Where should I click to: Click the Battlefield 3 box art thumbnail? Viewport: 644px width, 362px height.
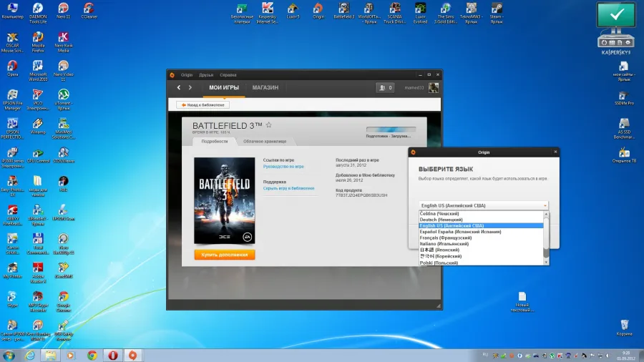pyautogui.click(x=225, y=201)
